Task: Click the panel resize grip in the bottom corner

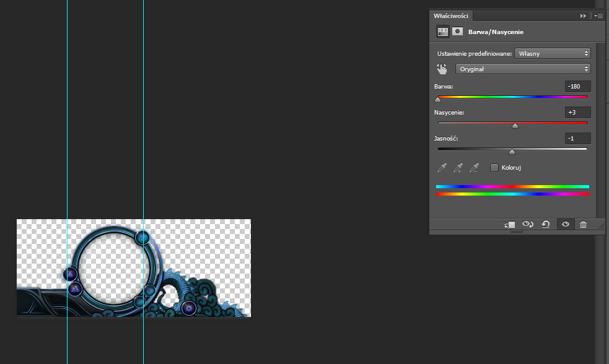Action: [601, 225]
